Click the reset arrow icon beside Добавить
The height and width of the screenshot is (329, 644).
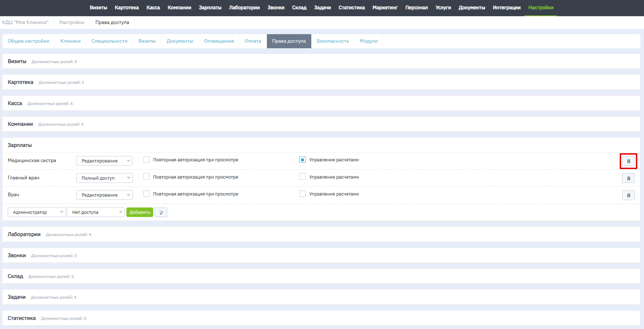click(x=161, y=212)
